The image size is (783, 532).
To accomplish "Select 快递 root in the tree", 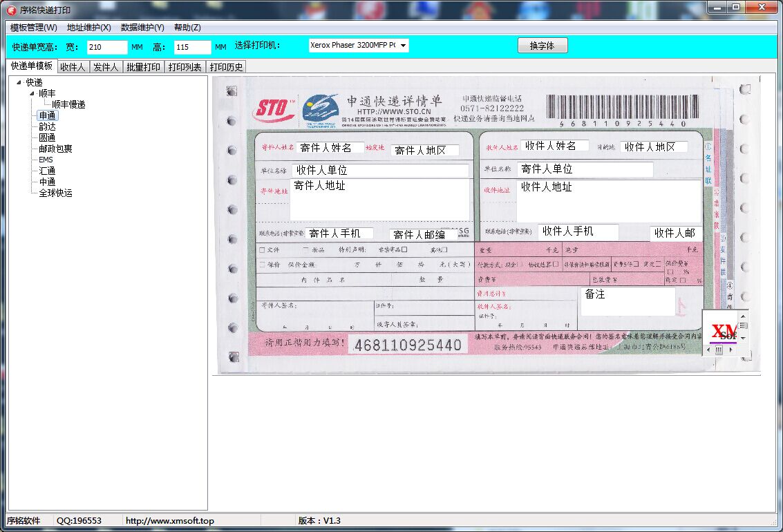I will tap(35, 82).
